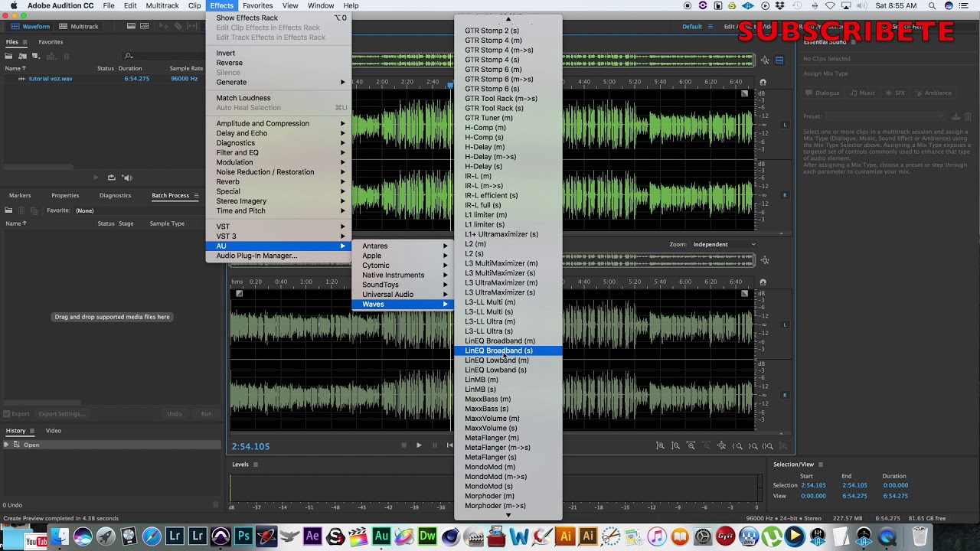Open the folder icon in Batch Process panel

pos(8,210)
